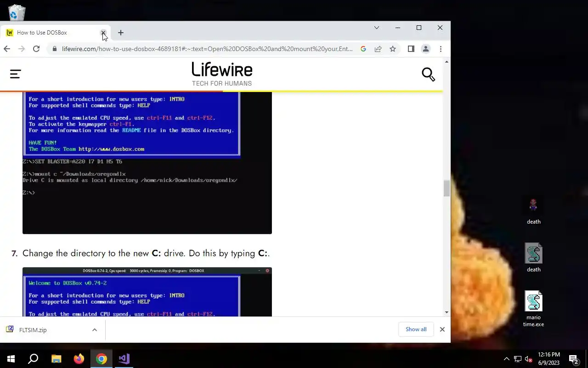Open the volume tray icon
Image resolution: width=588 pixels, height=368 pixels.
(529, 359)
